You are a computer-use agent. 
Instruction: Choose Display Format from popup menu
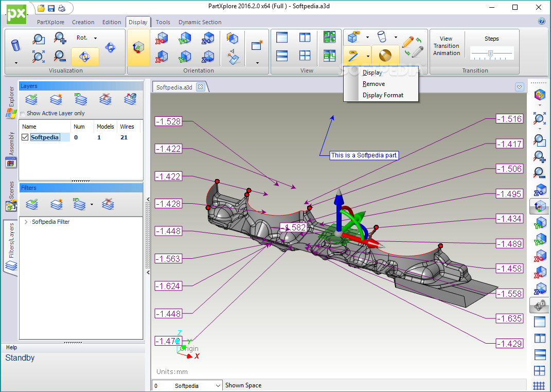(383, 95)
